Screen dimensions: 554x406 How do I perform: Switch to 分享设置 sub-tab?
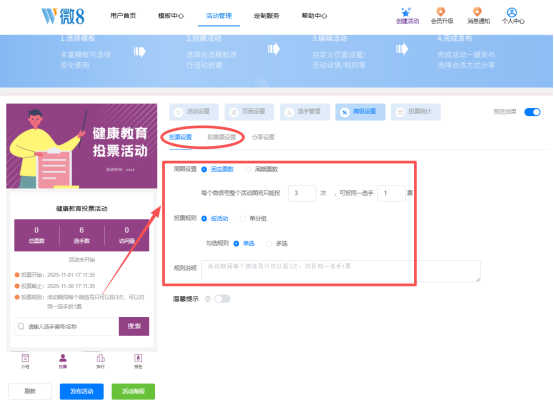[263, 137]
